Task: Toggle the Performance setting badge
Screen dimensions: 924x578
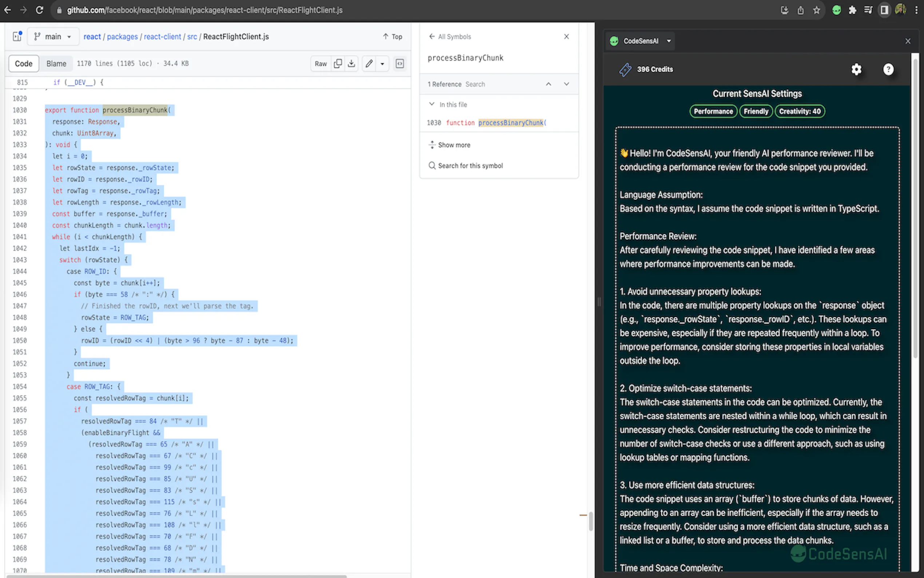Action: pos(713,111)
